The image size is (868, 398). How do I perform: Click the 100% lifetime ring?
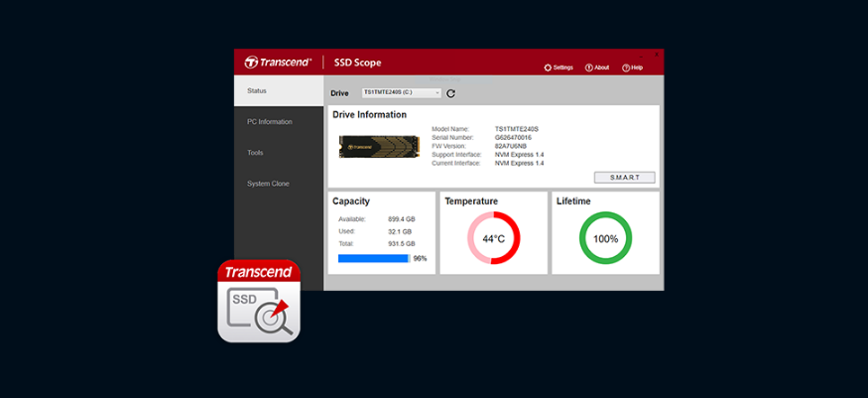[x=605, y=238]
